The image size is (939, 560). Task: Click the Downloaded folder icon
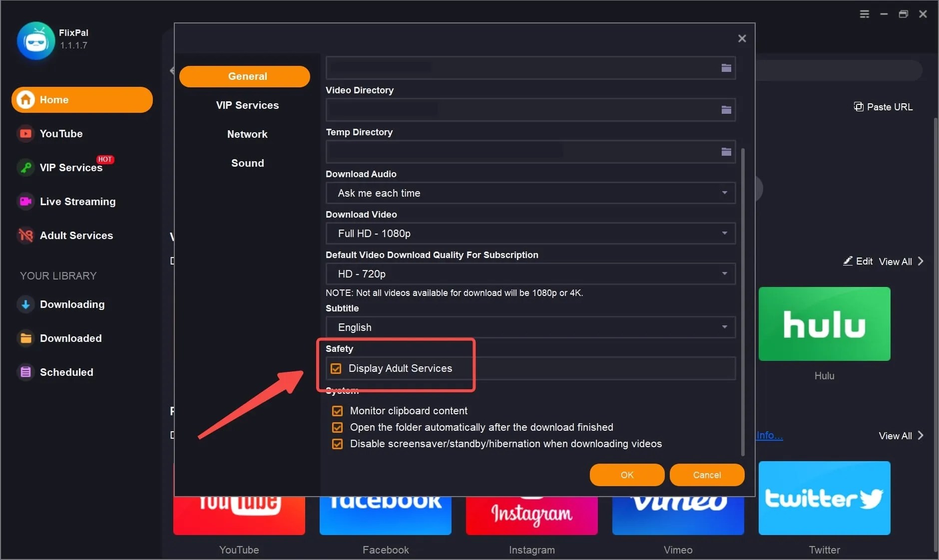click(x=25, y=338)
